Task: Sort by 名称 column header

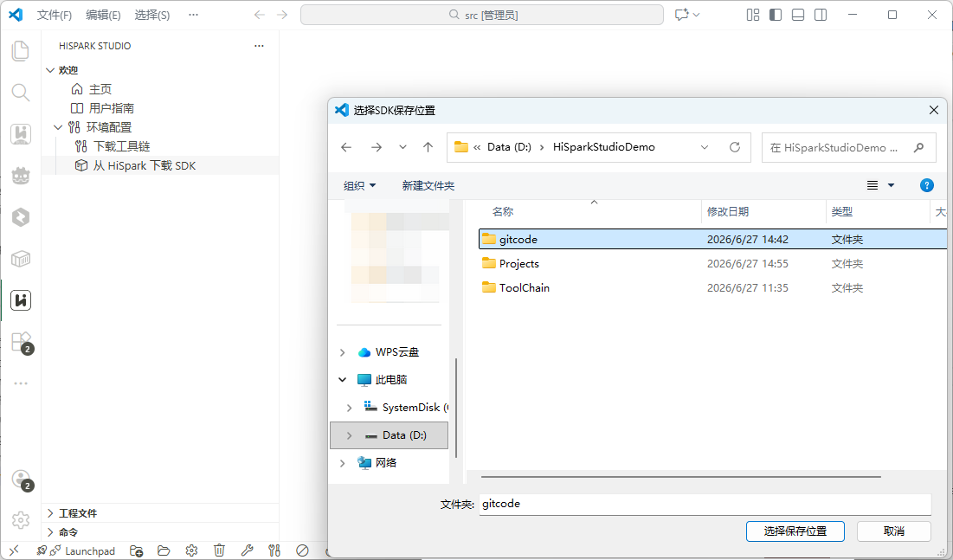Action: click(503, 211)
